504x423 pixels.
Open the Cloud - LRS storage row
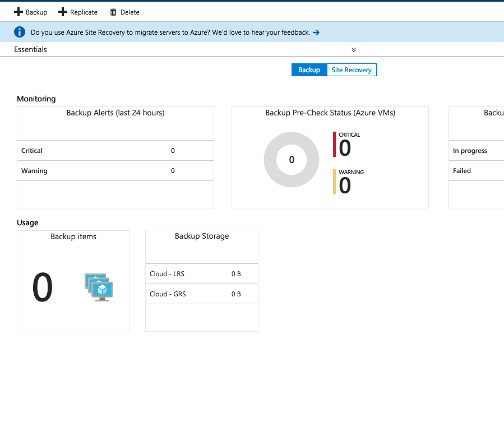201,273
